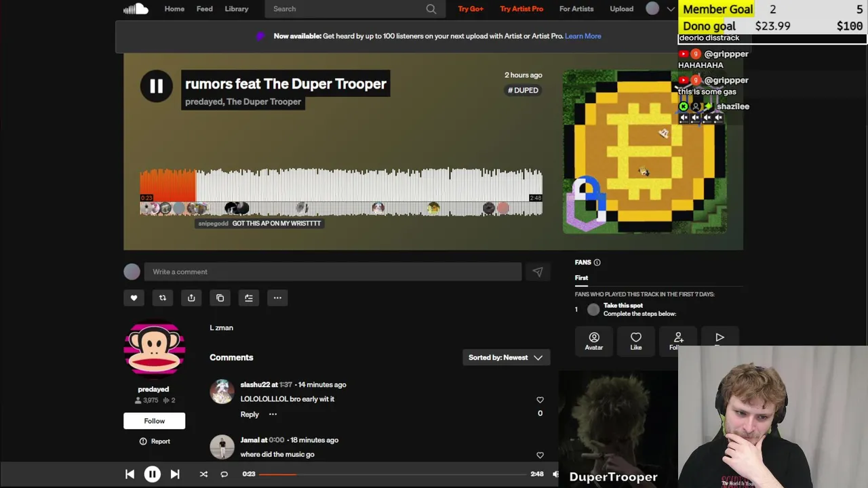Image resolution: width=868 pixels, height=488 pixels.
Task: Pause from the bottom player bar
Action: pos(152,474)
